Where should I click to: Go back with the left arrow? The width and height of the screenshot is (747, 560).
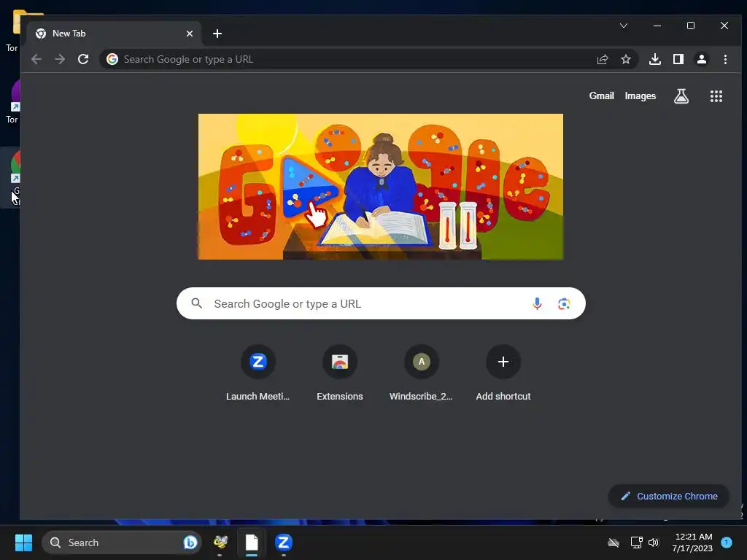[36, 59]
